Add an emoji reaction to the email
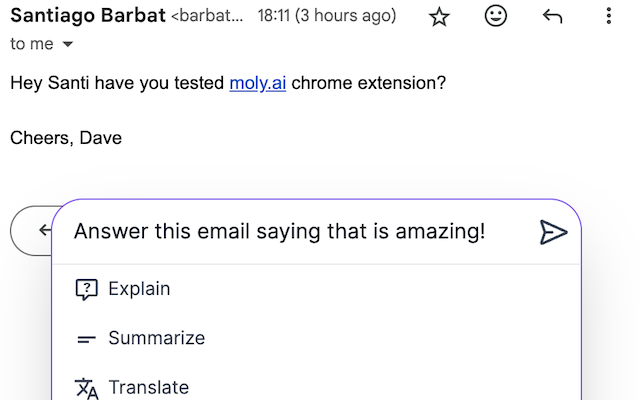Viewport: 640px width, 400px height. click(496, 16)
